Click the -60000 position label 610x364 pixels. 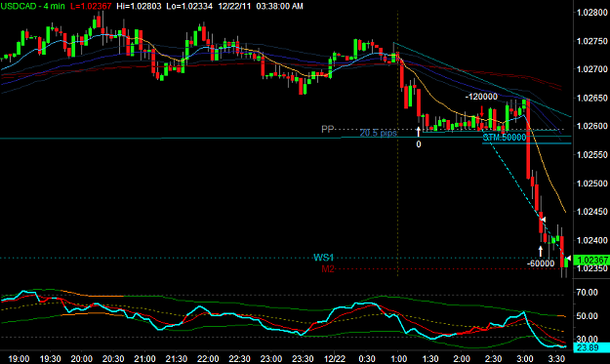pyautogui.click(x=541, y=263)
